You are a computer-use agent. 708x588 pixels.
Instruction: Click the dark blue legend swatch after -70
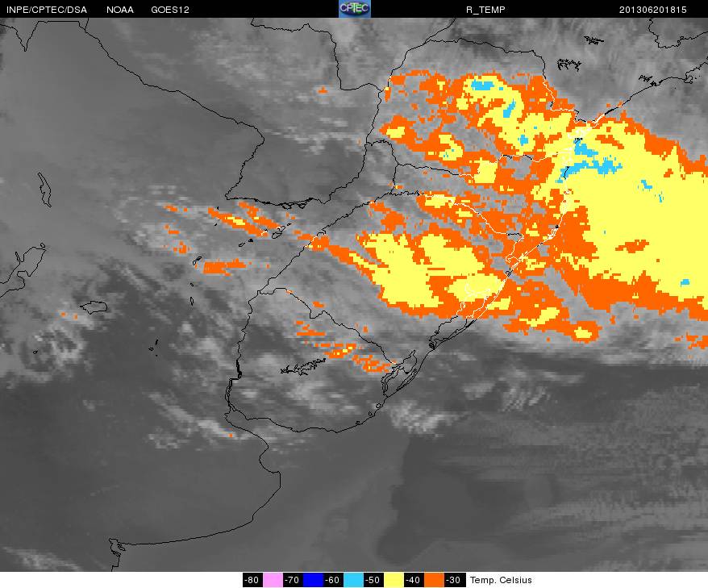click(x=313, y=580)
